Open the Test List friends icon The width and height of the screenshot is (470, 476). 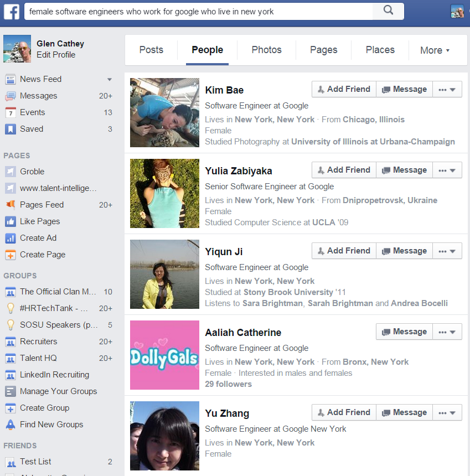(x=11, y=462)
